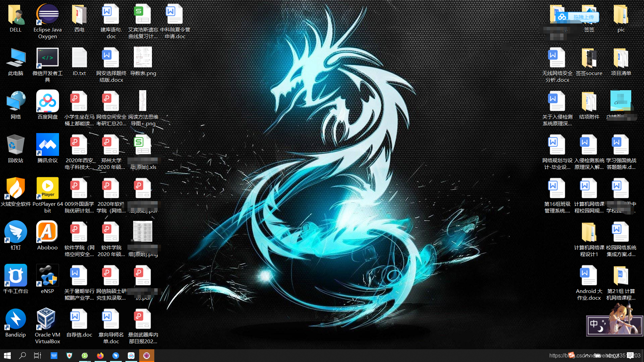Select 小学生坐在马桶上都能读 PDF
The width and height of the screenshot is (644, 362).
pos(79,109)
